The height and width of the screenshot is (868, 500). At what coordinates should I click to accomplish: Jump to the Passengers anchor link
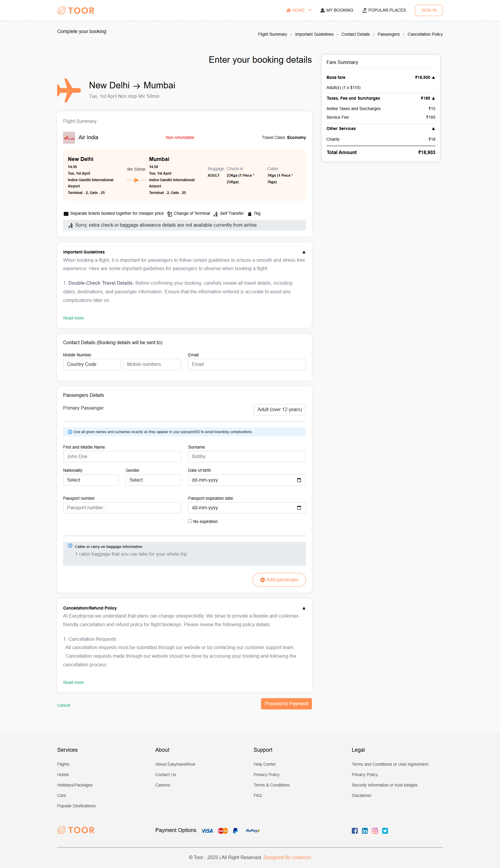pyautogui.click(x=388, y=34)
